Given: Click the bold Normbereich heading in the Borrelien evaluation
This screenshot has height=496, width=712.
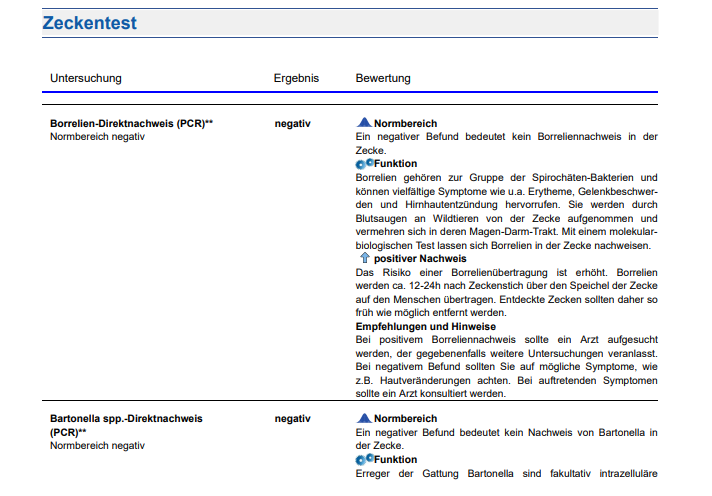Looking at the screenshot, I should [x=405, y=124].
